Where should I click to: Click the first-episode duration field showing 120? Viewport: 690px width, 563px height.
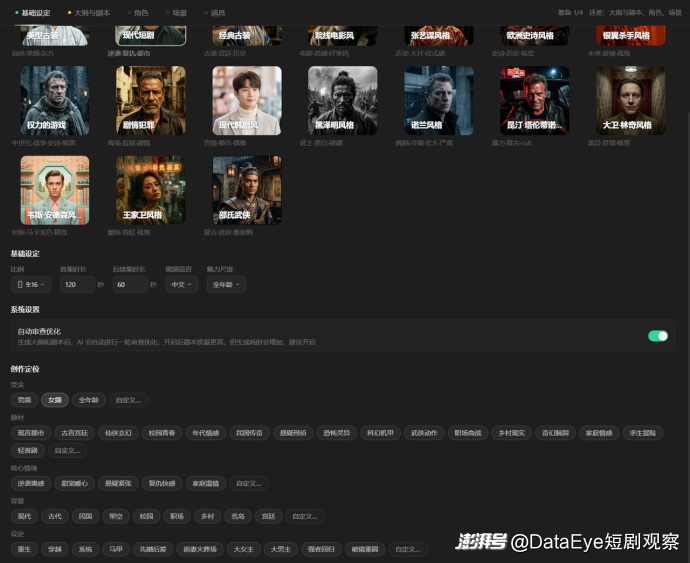coord(76,285)
